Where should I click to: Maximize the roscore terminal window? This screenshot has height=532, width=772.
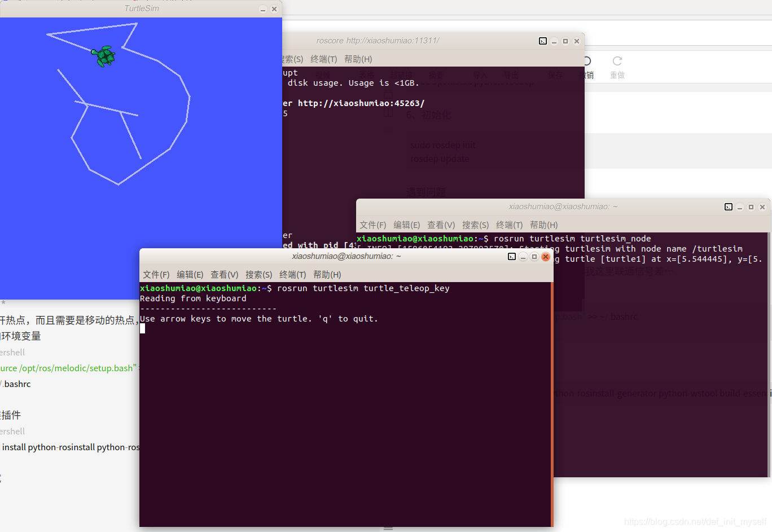565,41
